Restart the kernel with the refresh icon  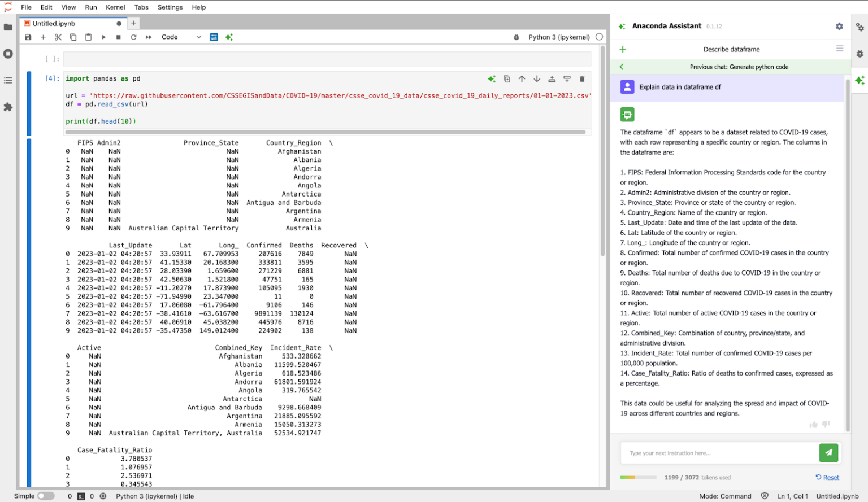point(134,37)
